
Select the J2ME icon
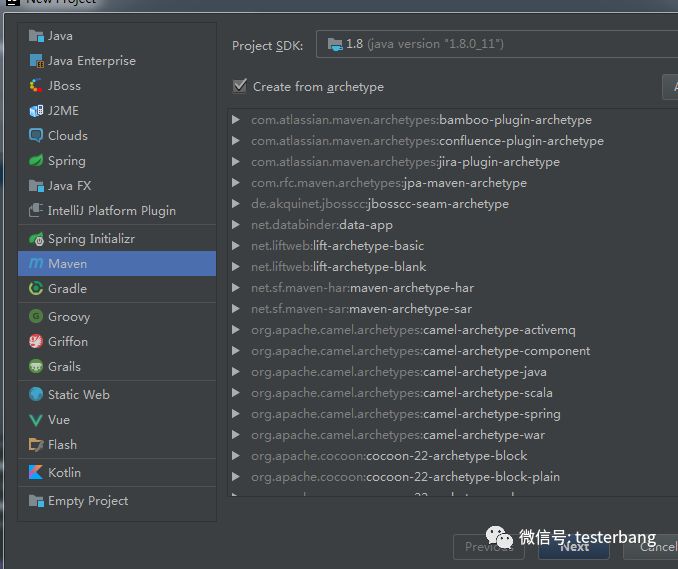[36, 111]
